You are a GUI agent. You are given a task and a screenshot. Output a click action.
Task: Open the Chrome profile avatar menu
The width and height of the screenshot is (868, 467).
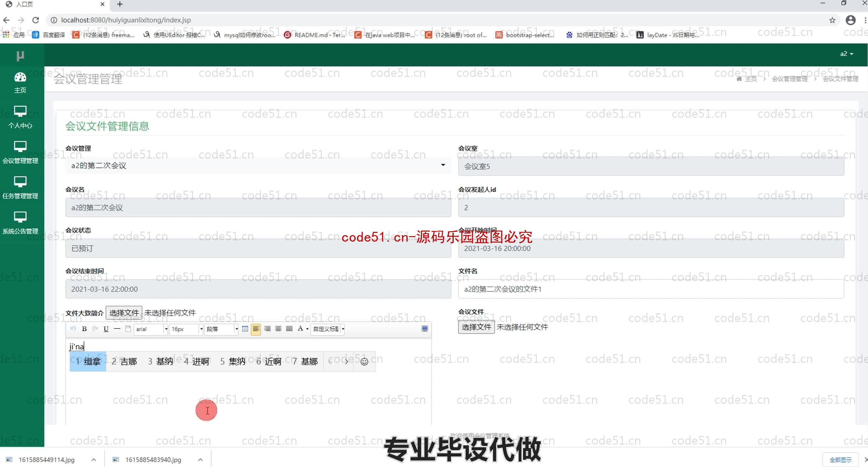[x=850, y=20]
